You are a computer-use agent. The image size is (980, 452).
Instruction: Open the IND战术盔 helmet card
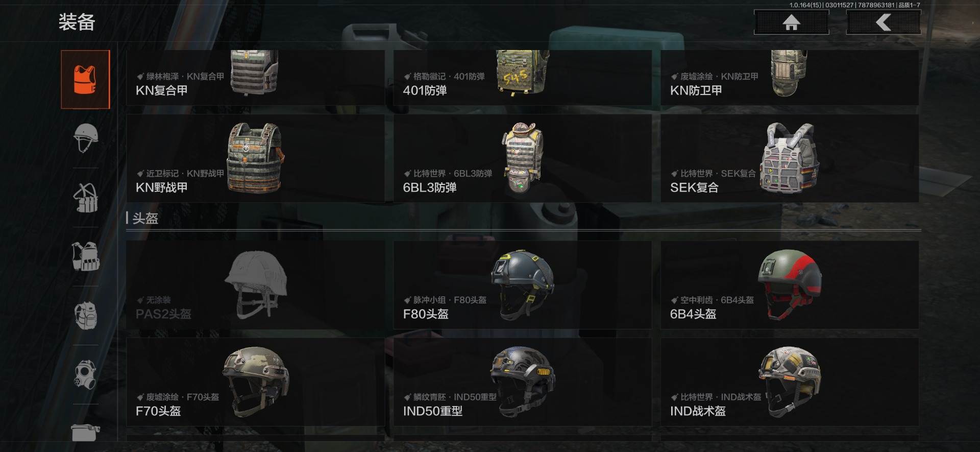click(790, 382)
